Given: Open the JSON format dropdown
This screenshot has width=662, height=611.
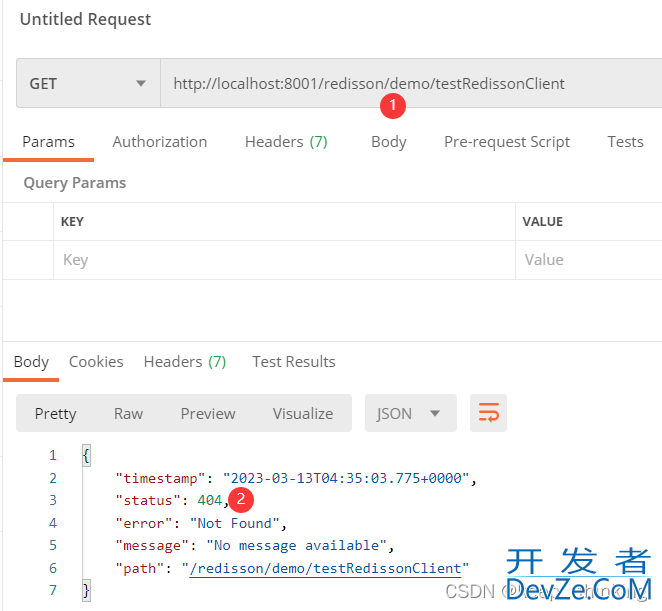Looking at the screenshot, I should point(410,413).
